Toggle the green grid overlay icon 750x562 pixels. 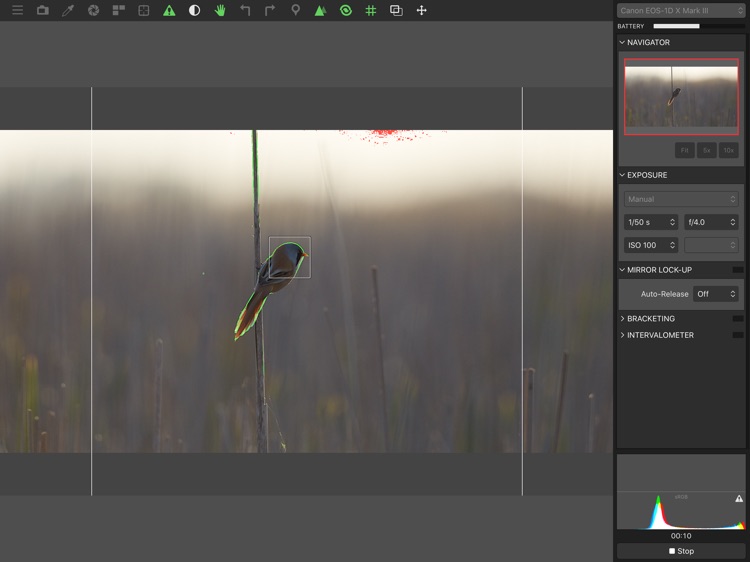click(371, 10)
